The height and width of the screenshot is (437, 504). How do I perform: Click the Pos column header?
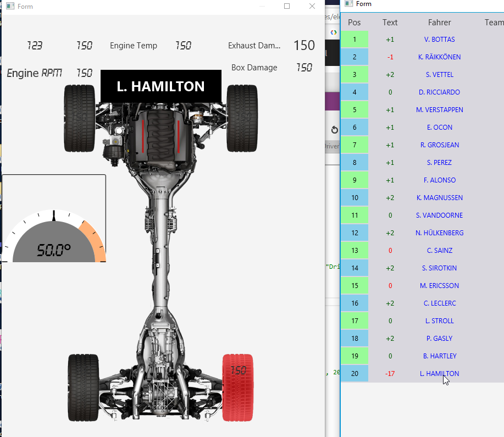[x=355, y=23]
